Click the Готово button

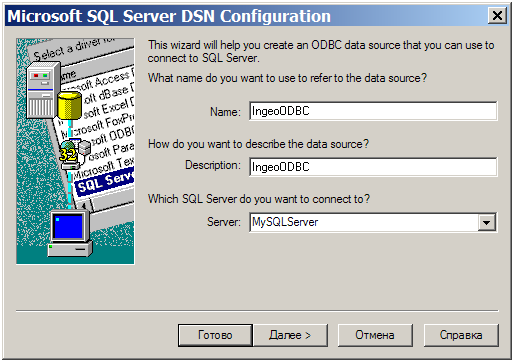[x=215, y=335]
